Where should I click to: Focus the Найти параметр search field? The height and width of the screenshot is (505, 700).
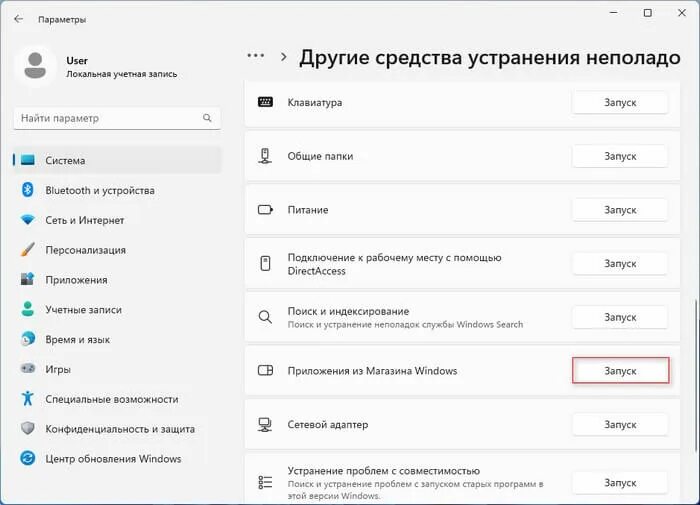click(x=117, y=118)
